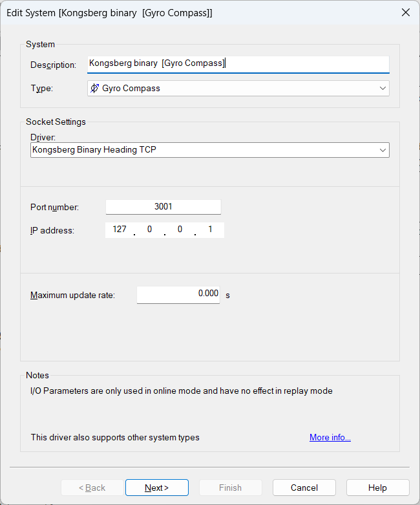Click the Driver label
The width and height of the screenshot is (420, 505).
click(x=43, y=138)
